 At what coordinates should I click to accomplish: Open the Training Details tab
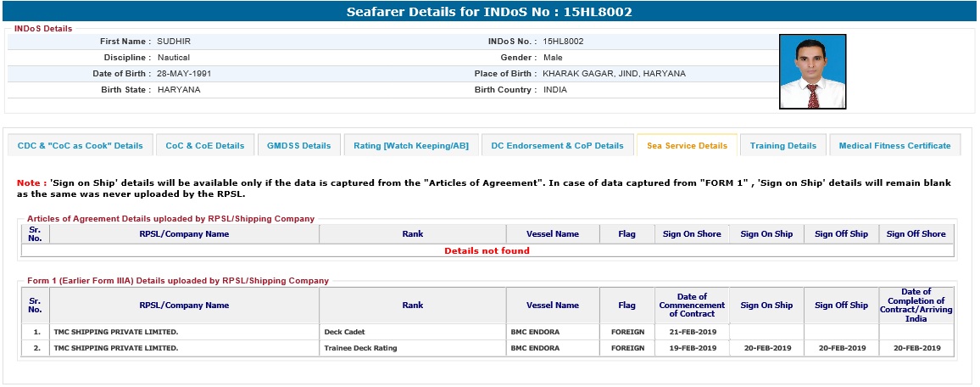coord(782,145)
